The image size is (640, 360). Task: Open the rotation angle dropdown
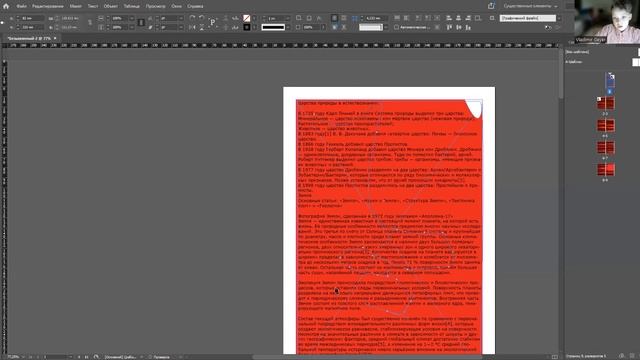coord(181,18)
